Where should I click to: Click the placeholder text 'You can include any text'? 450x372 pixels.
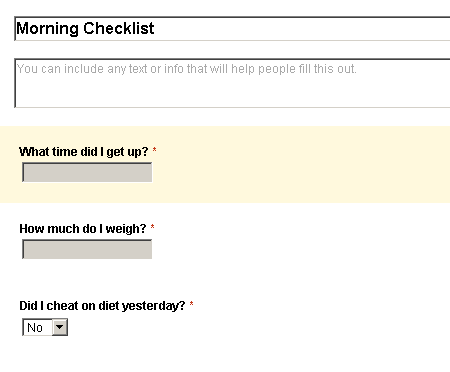click(x=82, y=69)
